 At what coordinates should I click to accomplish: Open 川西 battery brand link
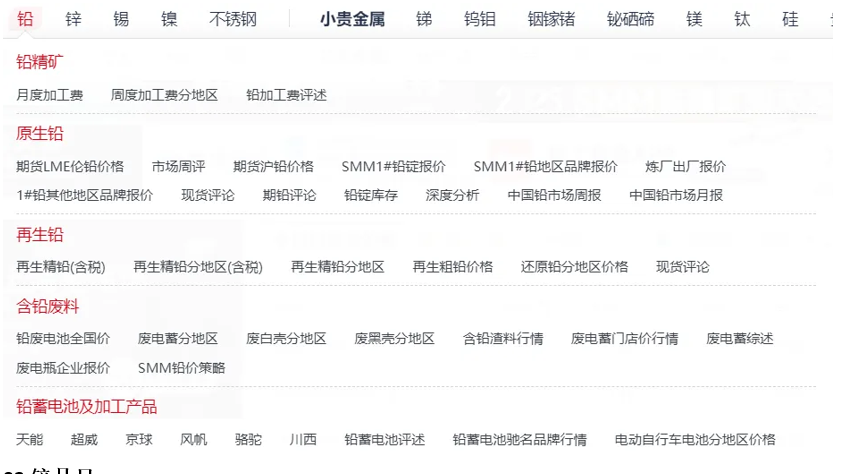point(303,440)
